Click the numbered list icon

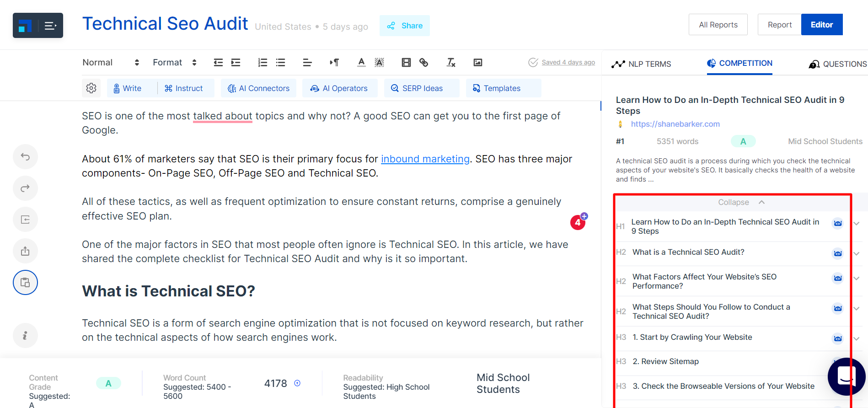pyautogui.click(x=263, y=63)
